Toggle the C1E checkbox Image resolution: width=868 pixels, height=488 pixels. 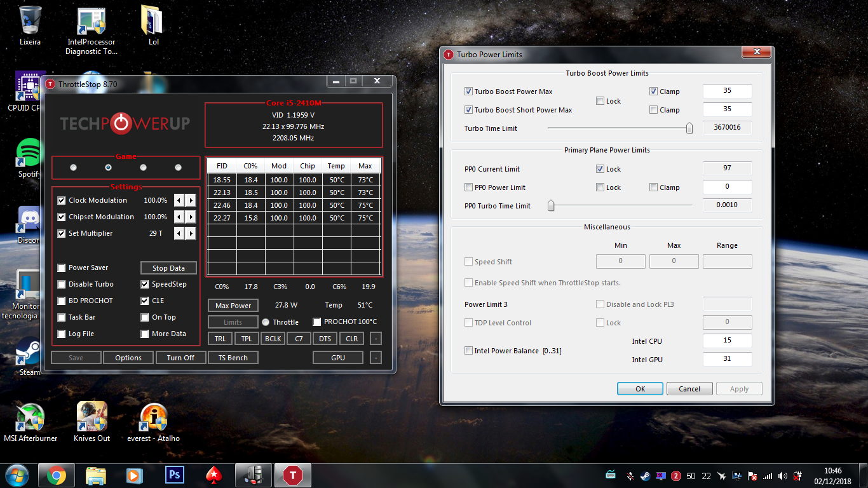(145, 301)
